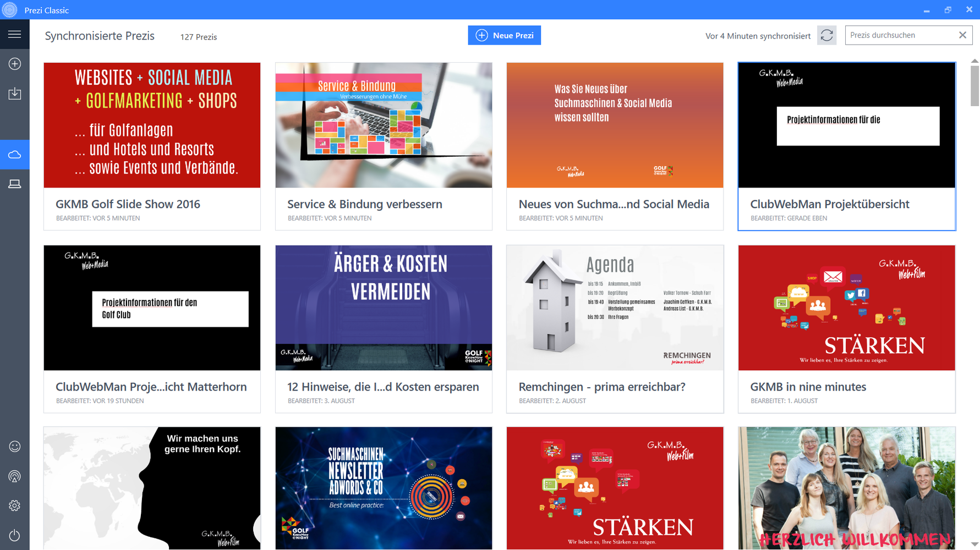This screenshot has height=550, width=980.
Task: Click the plus circle icon in sidebar
Action: point(15,64)
